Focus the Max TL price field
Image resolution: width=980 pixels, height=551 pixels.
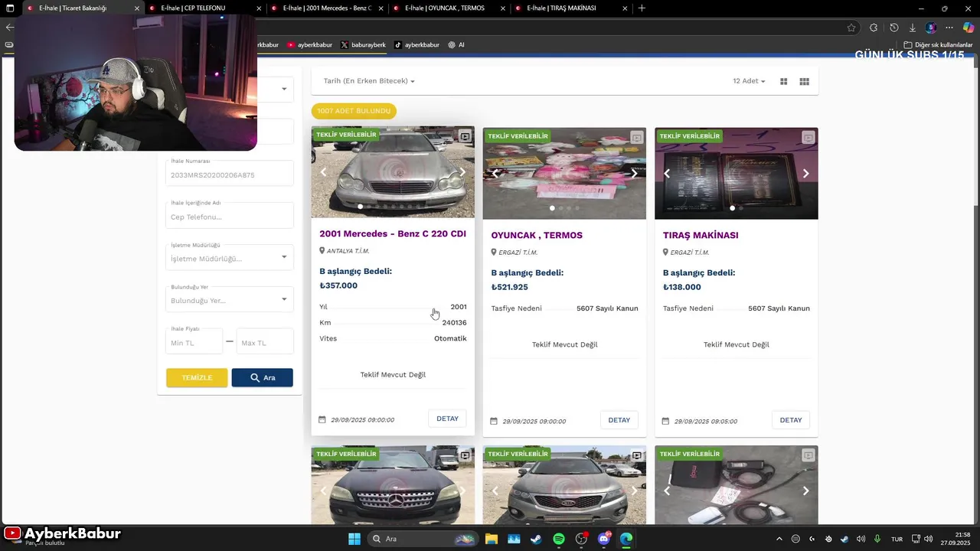tap(265, 342)
